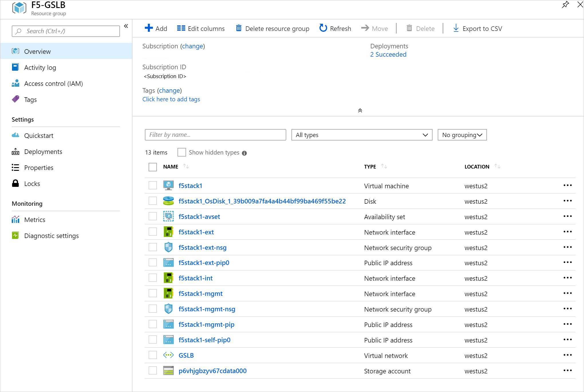Viewport: 584px width, 392px height.
Task: Toggle the Show hidden types checkbox
Action: tap(181, 153)
